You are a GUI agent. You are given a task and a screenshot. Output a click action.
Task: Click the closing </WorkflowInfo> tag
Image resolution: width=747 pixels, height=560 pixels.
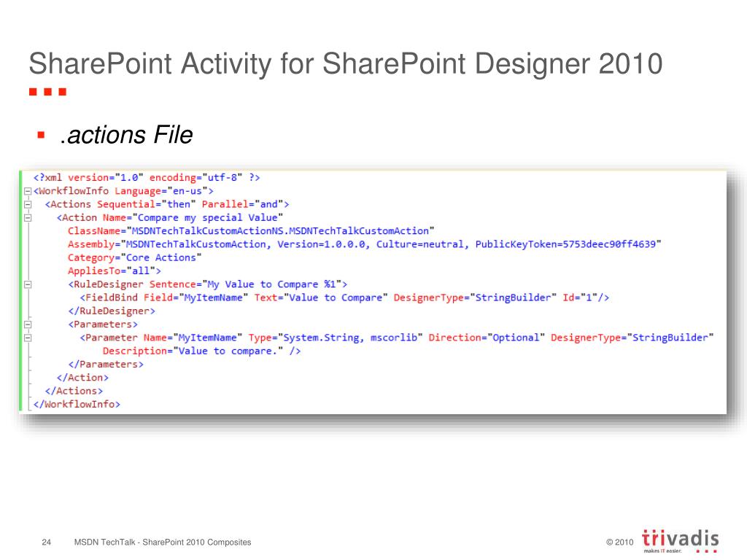coord(77,404)
